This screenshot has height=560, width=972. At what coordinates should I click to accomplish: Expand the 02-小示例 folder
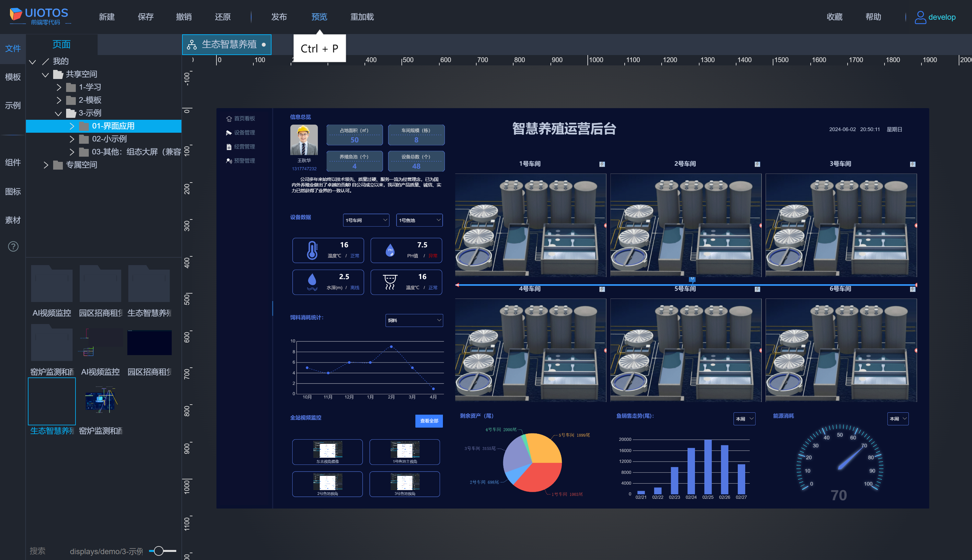[x=72, y=139]
